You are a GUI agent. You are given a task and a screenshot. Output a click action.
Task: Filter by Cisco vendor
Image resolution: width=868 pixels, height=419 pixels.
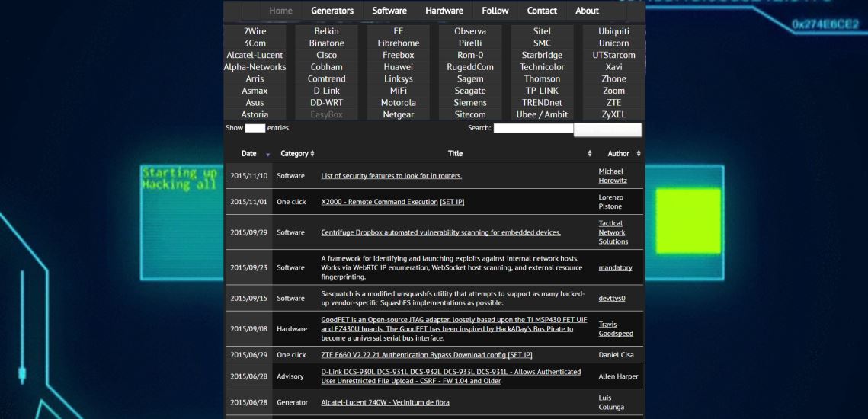(327, 56)
